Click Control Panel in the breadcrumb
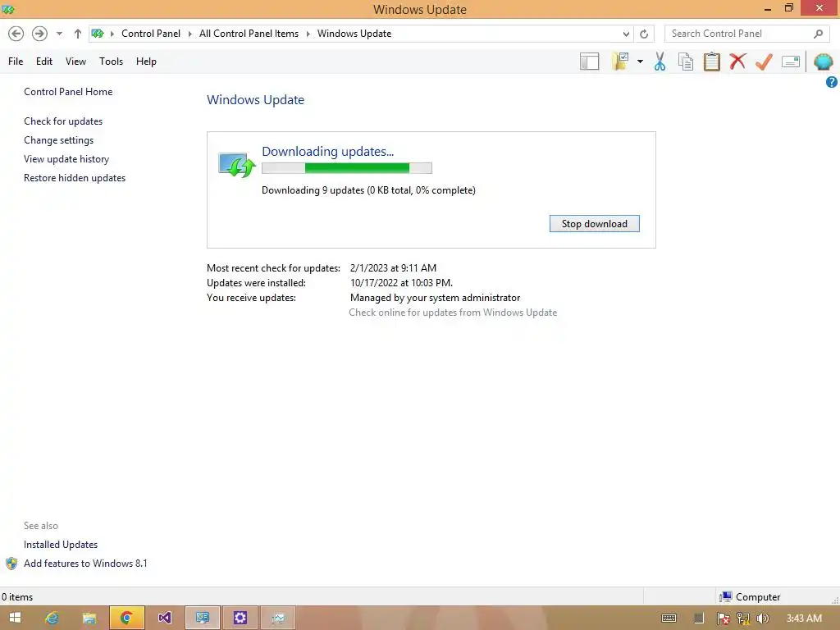The width and height of the screenshot is (840, 630). (x=151, y=34)
